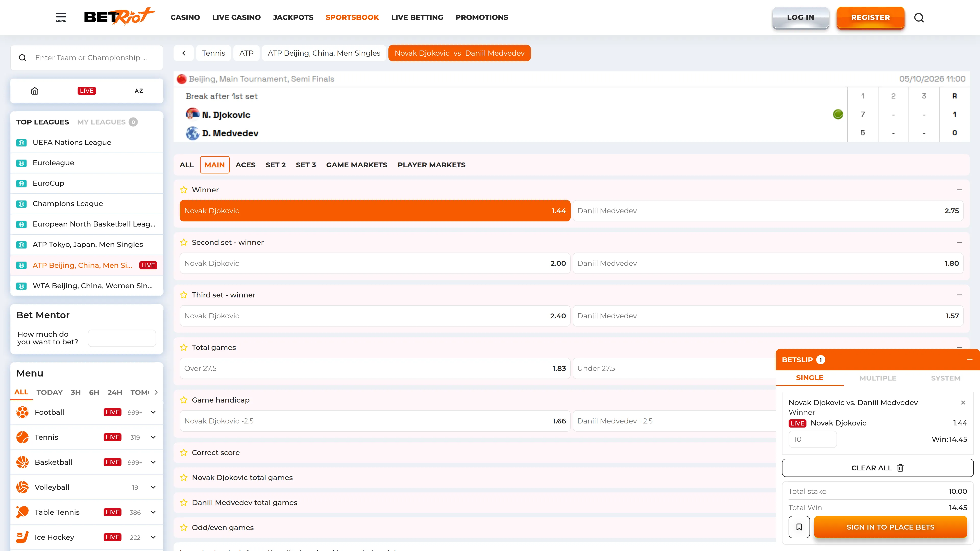
Task: Click the LIVE filter badge in sidebar
Action: tap(87, 91)
